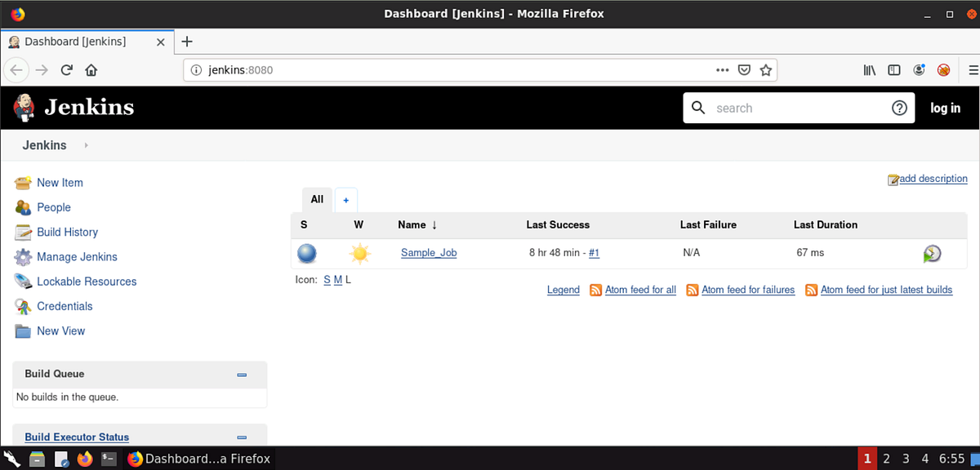Open the Sample_Job project link
This screenshot has width=980, height=470.
point(428,253)
